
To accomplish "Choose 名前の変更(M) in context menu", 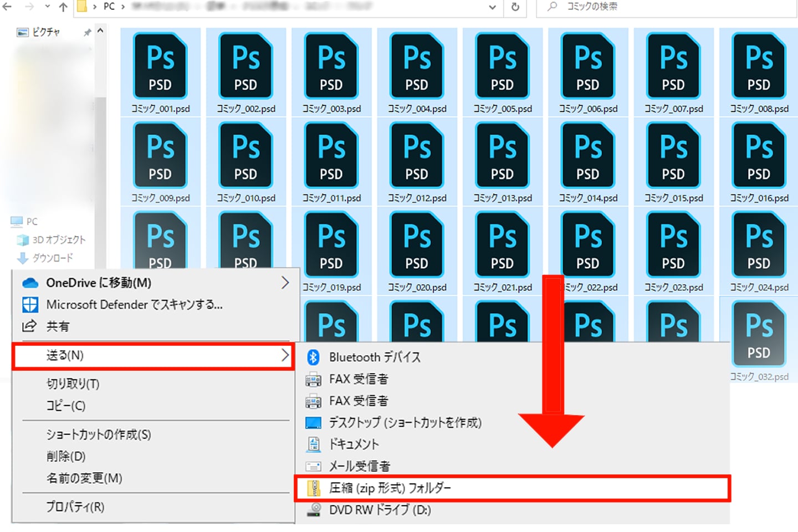I will (x=84, y=478).
